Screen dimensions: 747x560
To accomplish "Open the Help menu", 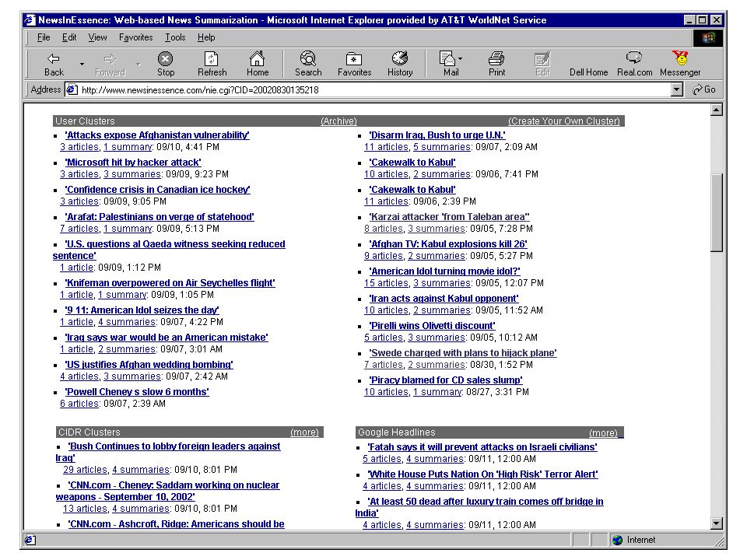I will pos(206,37).
